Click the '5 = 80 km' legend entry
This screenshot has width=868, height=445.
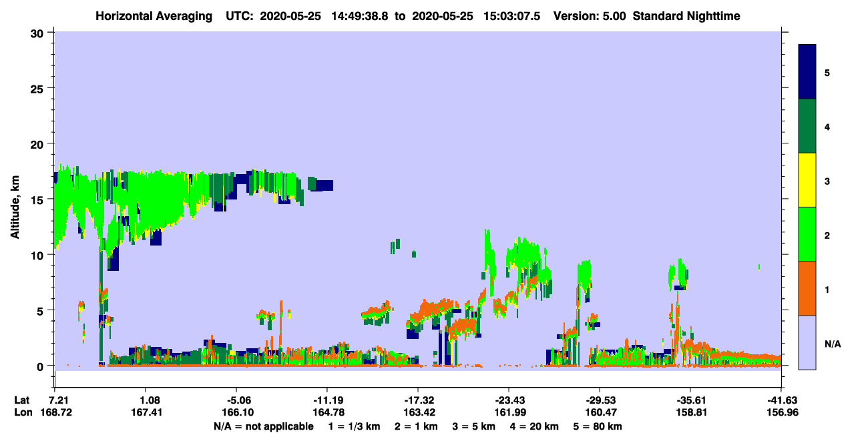tap(598, 426)
